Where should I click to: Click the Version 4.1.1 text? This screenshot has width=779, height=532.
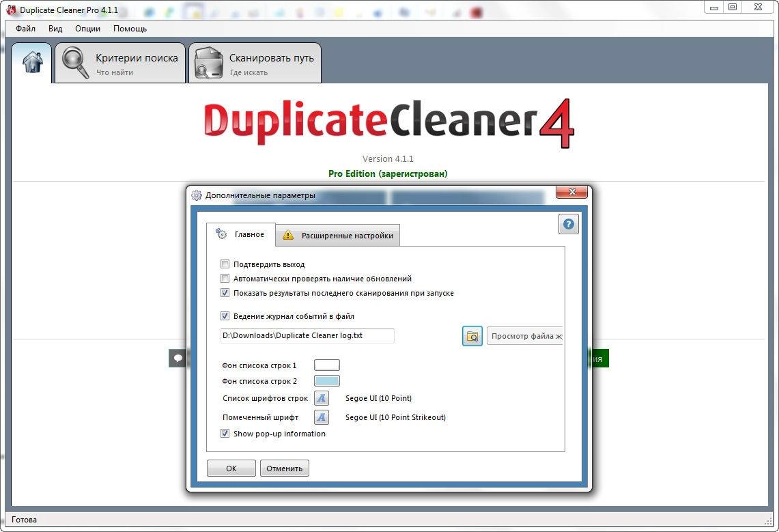(x=388, y=159)
